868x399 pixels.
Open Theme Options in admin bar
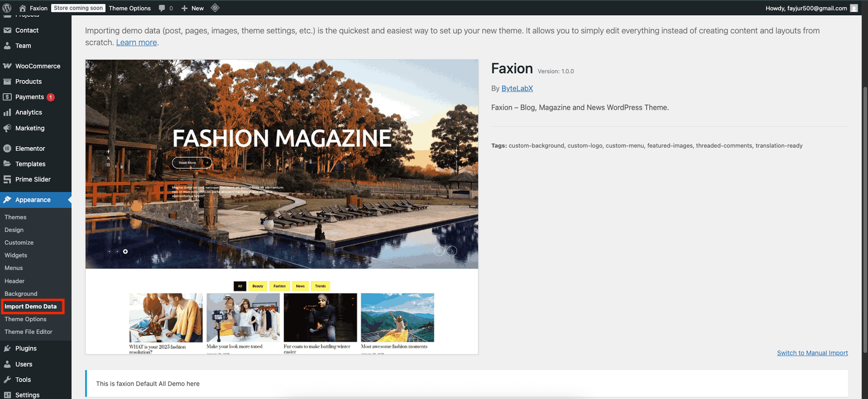(130, 8)
